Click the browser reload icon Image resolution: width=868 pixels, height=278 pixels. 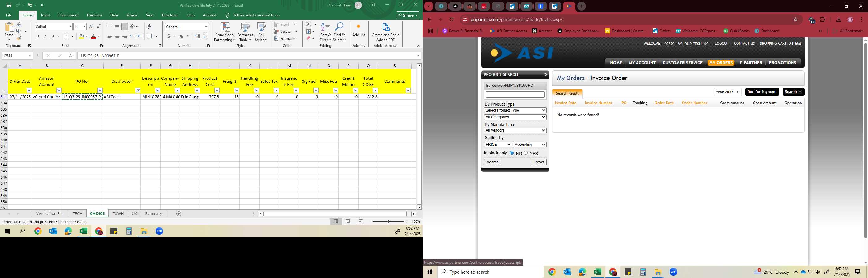pyautogui.click(x=452, y=19)
